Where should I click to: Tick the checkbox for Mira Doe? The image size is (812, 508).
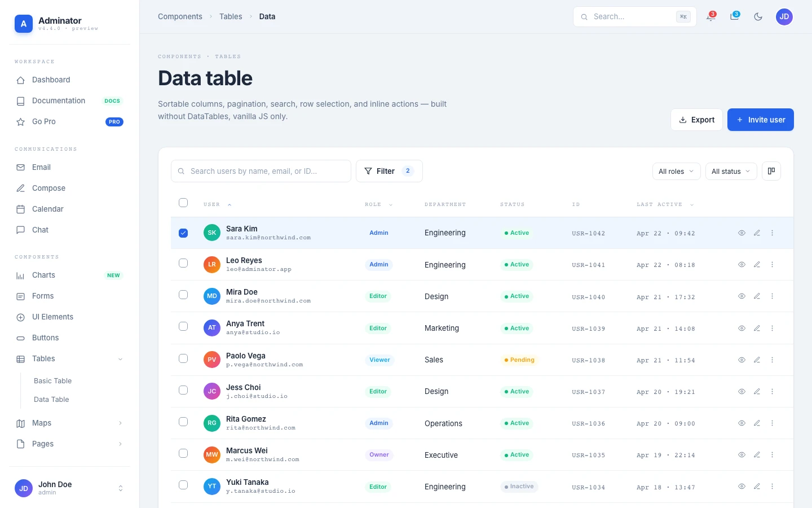[183, 295]
